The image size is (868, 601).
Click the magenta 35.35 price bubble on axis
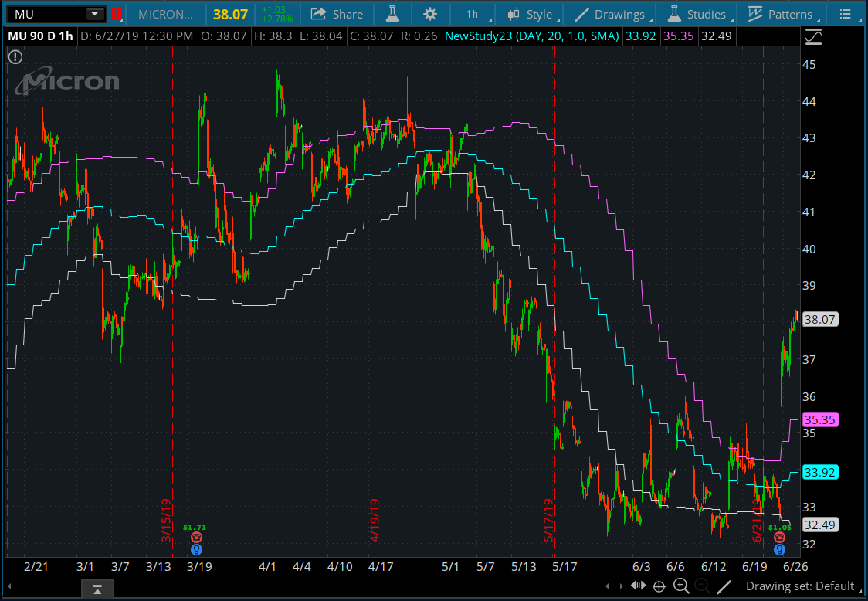(820, 420)
